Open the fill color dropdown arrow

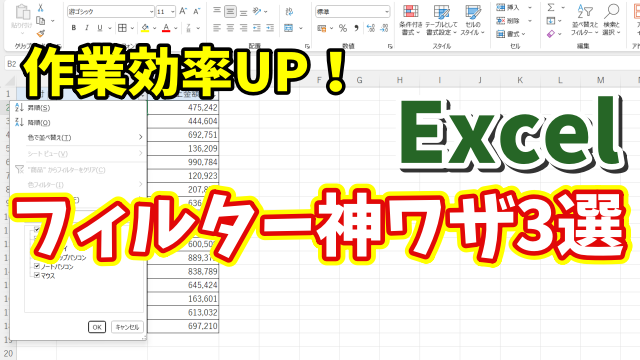[x=154, y=28]
